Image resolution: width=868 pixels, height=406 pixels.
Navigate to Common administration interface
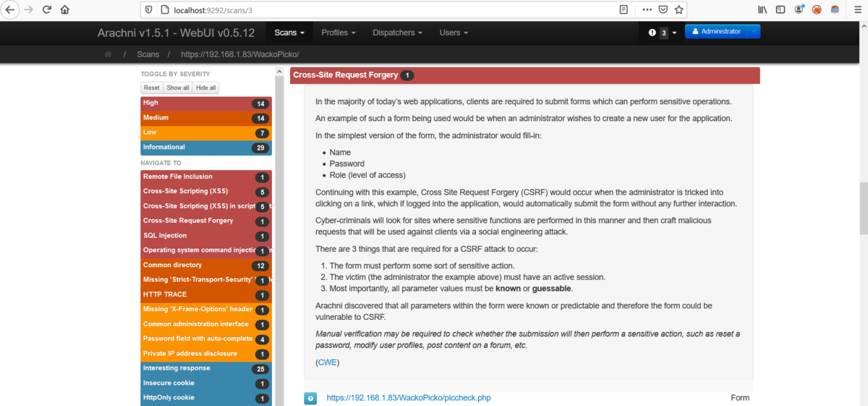click(x=206, y=324)
